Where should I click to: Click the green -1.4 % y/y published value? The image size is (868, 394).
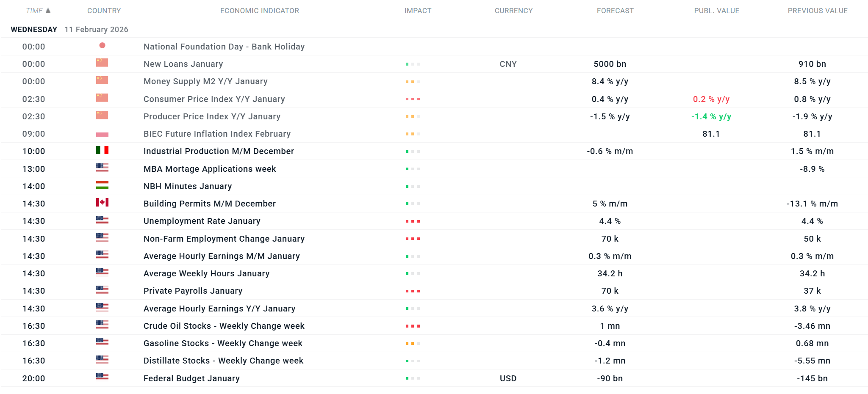coord(711,116)
